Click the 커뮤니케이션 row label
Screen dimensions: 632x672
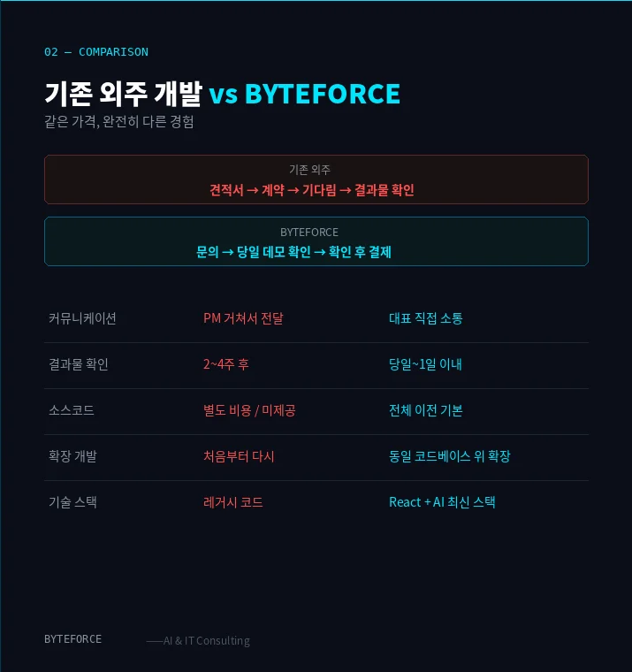pyautogui.click(x=82, y=318)
